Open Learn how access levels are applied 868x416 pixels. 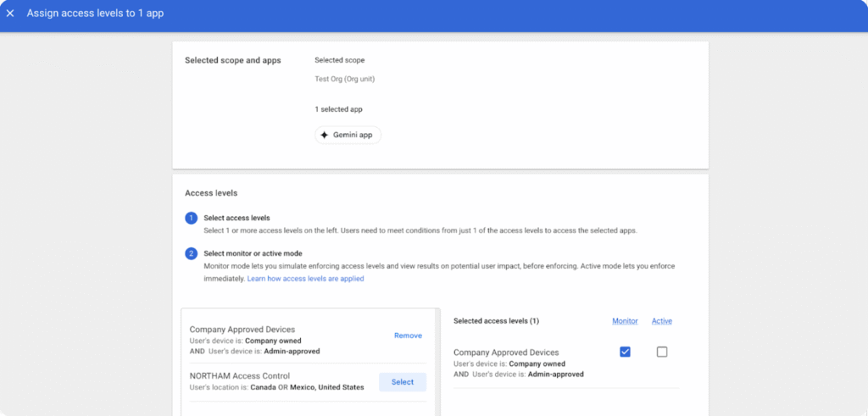tap(305, 278)
